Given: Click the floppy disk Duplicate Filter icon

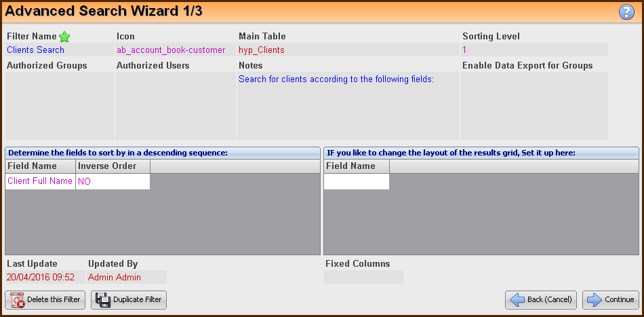Looking at the screenshot, I should [102, 300].
